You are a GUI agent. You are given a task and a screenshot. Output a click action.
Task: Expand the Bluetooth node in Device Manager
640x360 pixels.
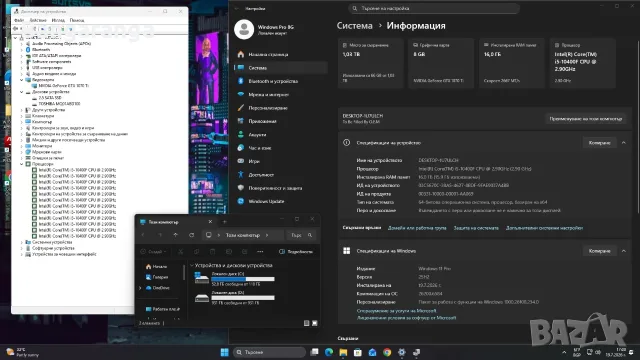(22, 50)
